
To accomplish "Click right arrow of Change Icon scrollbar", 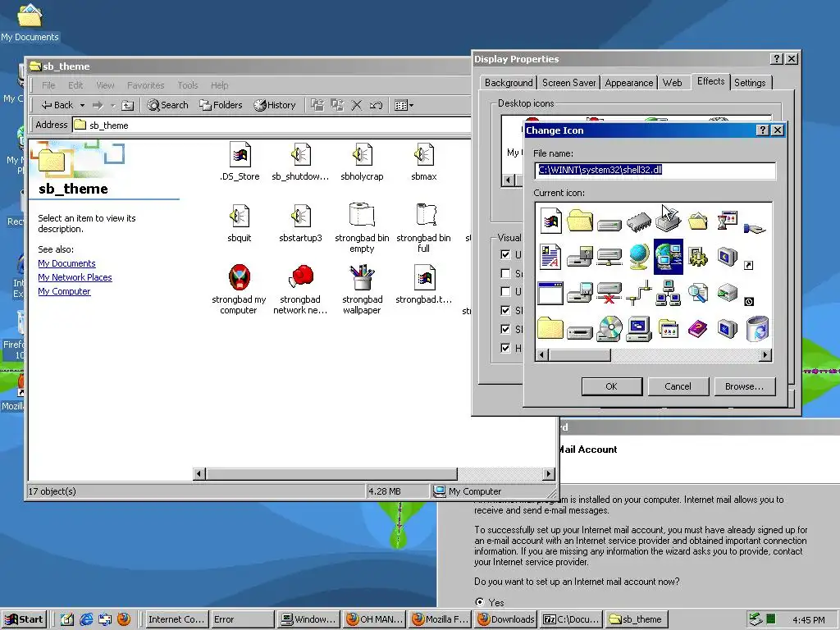I will tap(765, 354).
